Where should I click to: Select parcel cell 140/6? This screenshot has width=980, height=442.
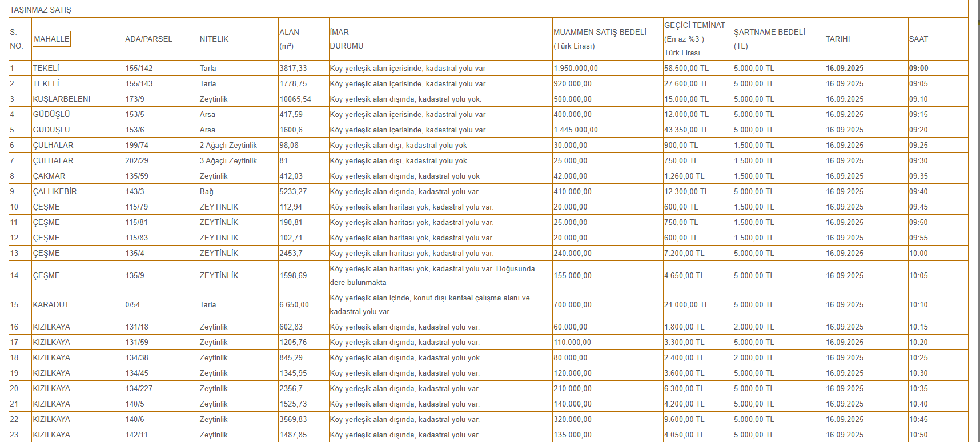pos(135,419)
